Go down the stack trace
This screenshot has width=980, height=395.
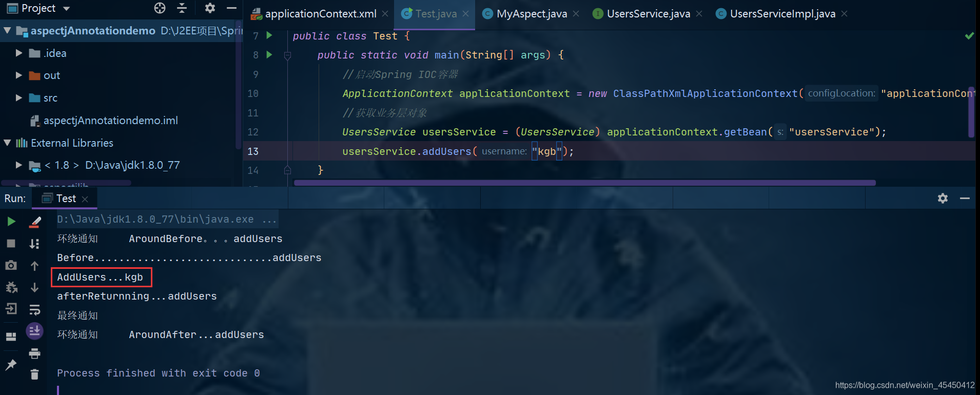[34, 287]
